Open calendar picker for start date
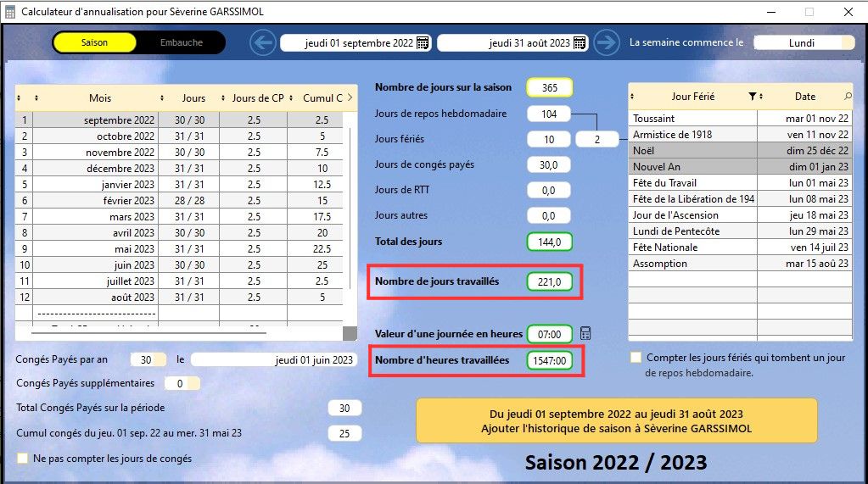The image size is (868, 484). 423,43
